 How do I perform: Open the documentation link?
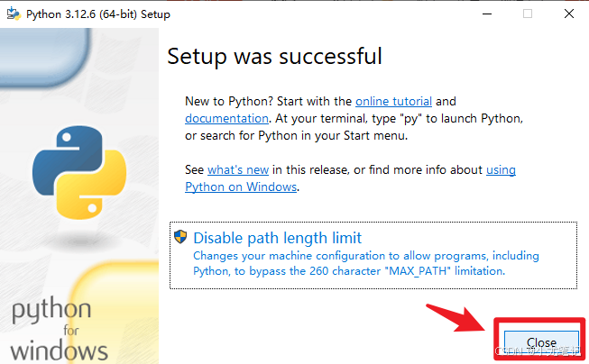pos(227,119)
